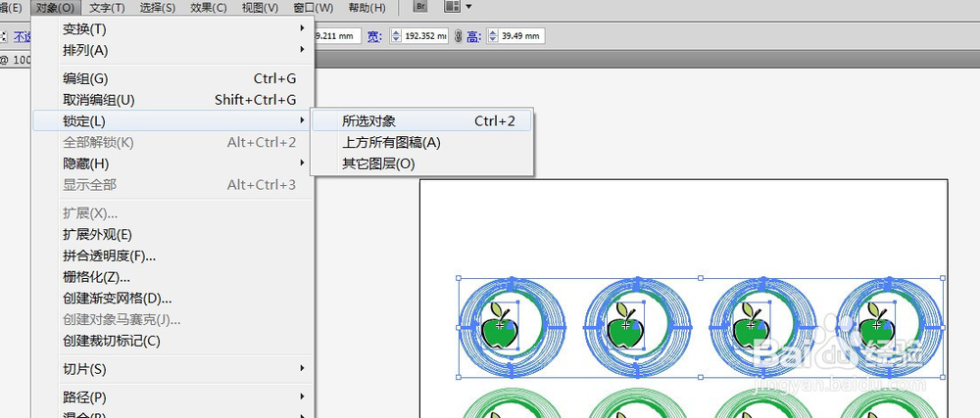
Task: Open the 对象(O) menu
Action: pyautogui.click(x=55, y=8)
